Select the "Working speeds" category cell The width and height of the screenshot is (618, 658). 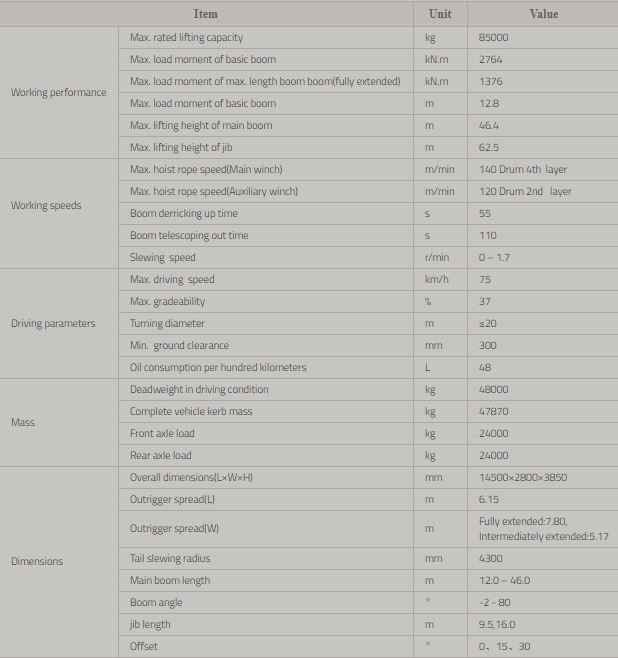(46, 206)
